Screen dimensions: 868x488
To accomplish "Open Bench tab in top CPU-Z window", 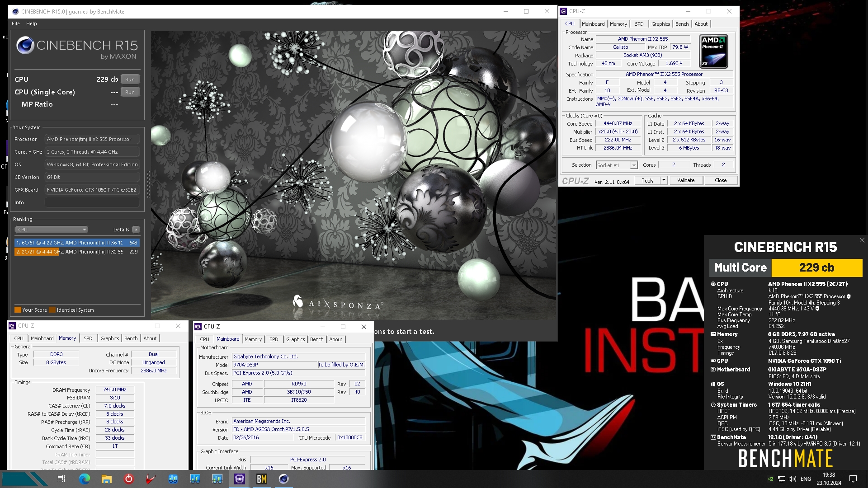I will coord(682,24).
